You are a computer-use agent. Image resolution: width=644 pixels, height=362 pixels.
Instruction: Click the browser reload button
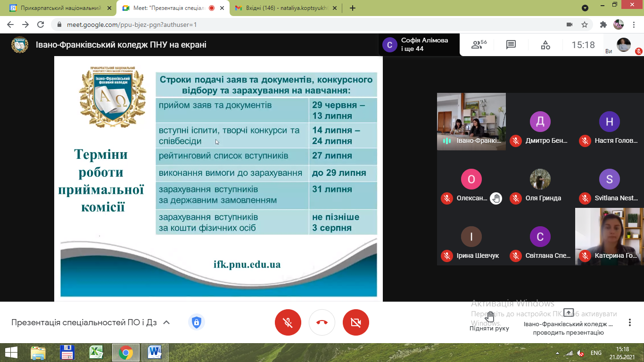41,25
